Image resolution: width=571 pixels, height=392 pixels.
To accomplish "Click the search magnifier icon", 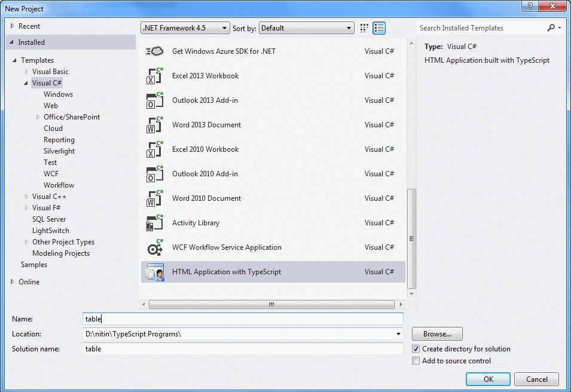I will [x=551, y=27].
